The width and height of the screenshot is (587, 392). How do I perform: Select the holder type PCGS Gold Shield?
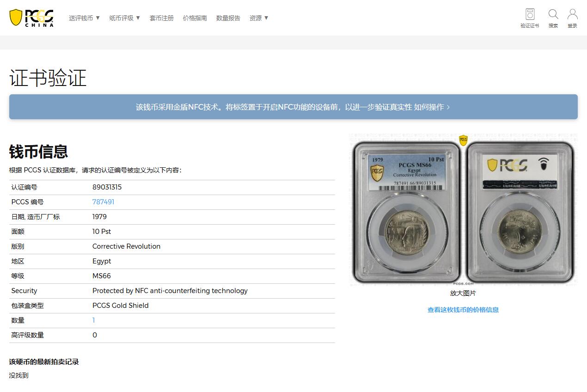(x=121, y=306)
